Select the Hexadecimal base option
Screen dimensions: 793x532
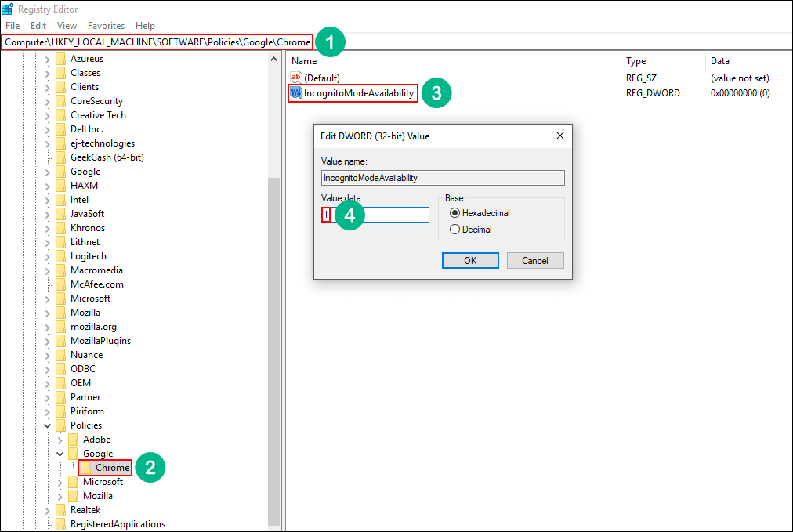pos(454,213)
